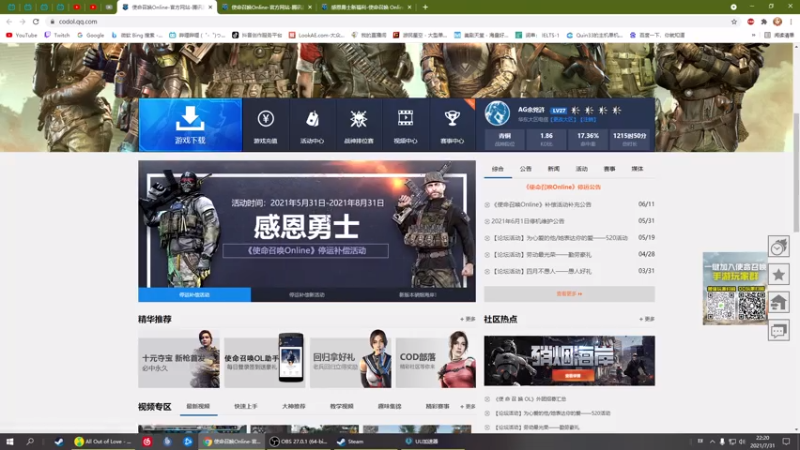Image resolution: width=800 pixels, height=450 pixels.
Task: Close the active 使命召唤Online browser tab
Action: coord(210,7)
